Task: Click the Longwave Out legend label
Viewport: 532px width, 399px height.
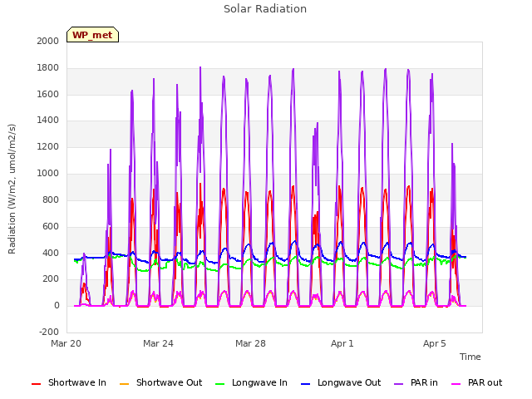Action: tap(349, 382)
